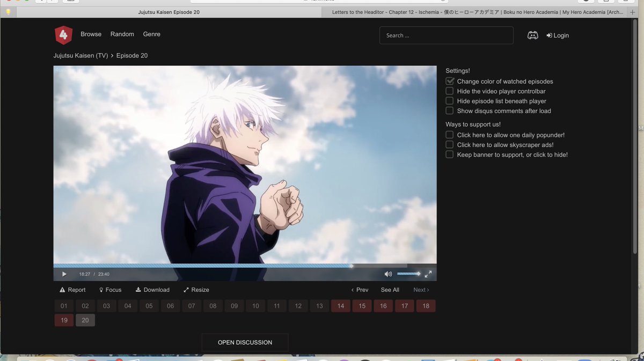
Task: Click the Resize player option
Action: (196, 290)
